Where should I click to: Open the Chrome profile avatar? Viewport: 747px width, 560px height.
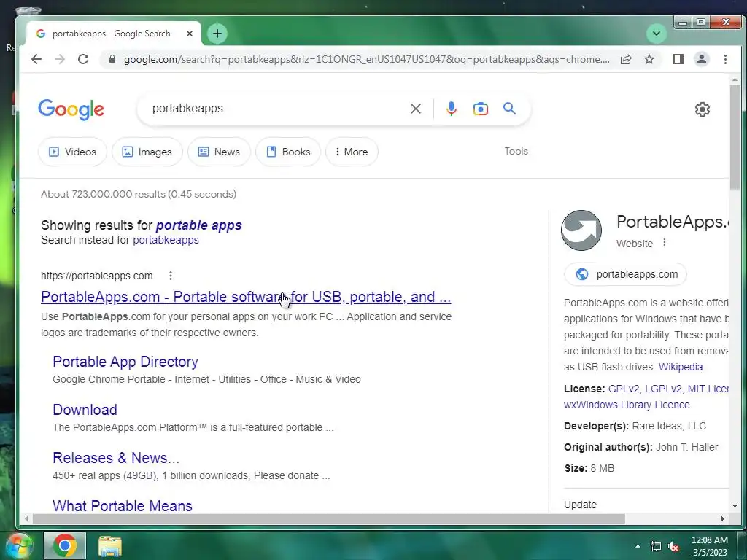pyautogui.click(x=701, y=59)
